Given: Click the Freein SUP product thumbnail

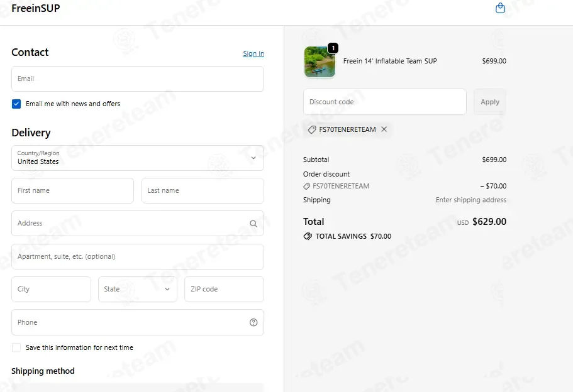Looking at the screenshot, I should pyautogui.click(x=320, y=62).
